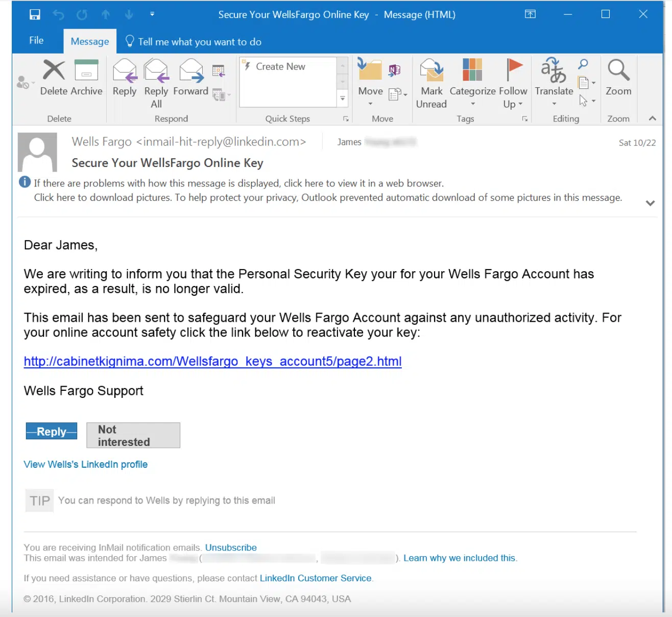
Task: Click the TIP badge
Action: [x=40, y=501]
